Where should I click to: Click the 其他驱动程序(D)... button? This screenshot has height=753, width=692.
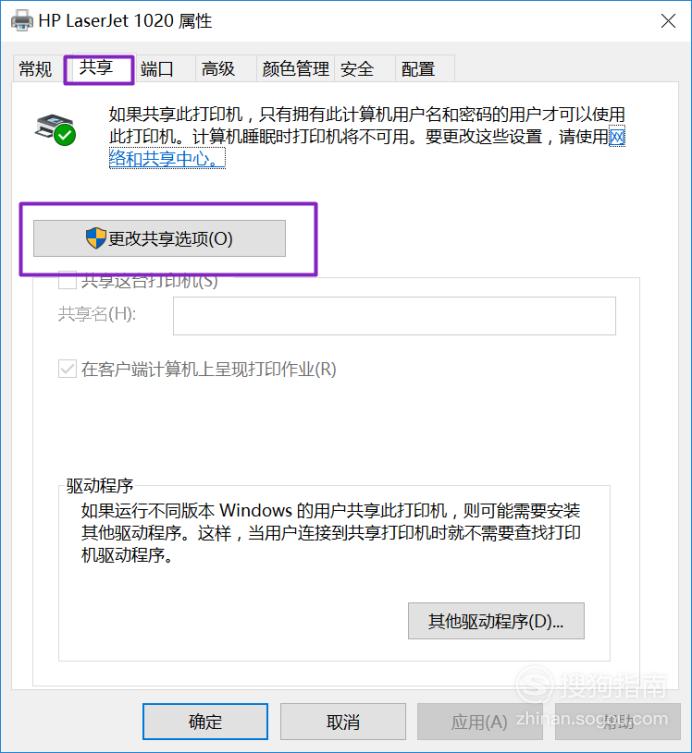click(x=496, y=621)
